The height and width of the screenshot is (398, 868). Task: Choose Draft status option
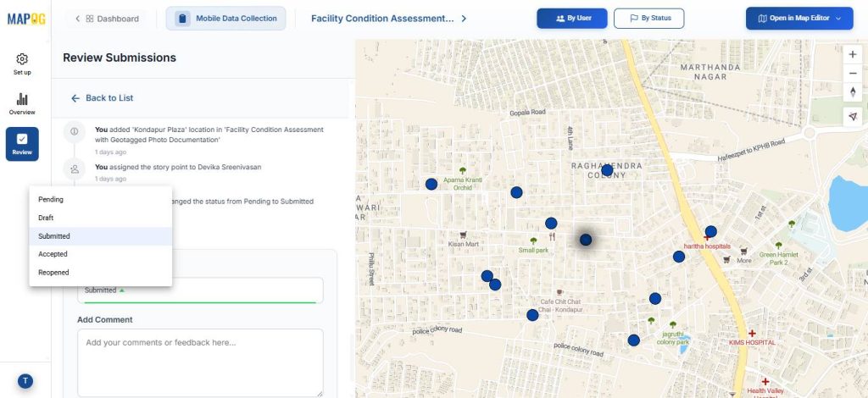pyautogui.click(x=101, y=218)
